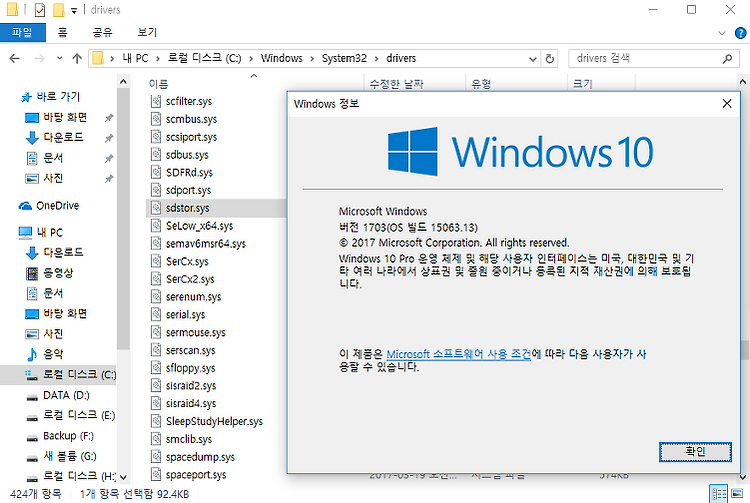The image size is (750, 503).
Task: Click the search magnifier icon
Action: tap(727, 58)
